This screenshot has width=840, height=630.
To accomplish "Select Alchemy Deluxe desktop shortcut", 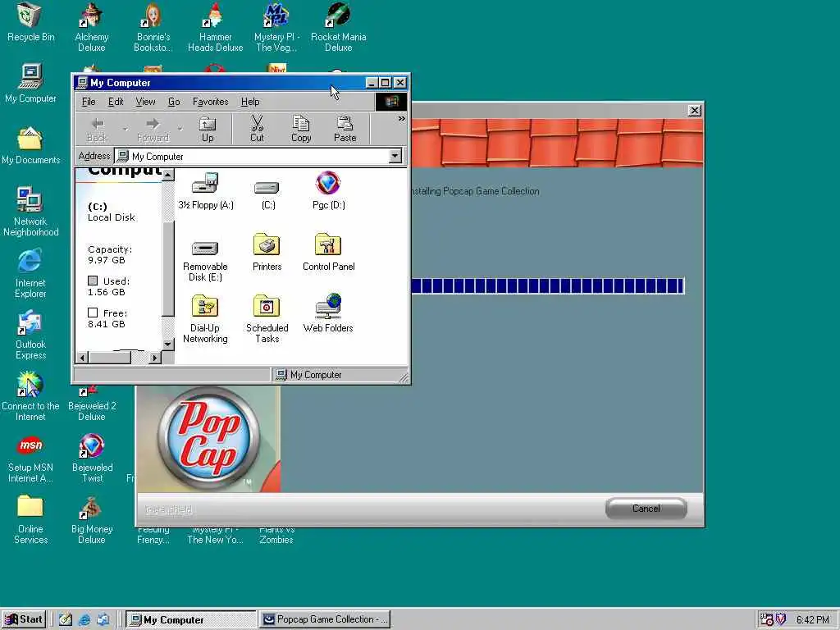I will [92, 28].
